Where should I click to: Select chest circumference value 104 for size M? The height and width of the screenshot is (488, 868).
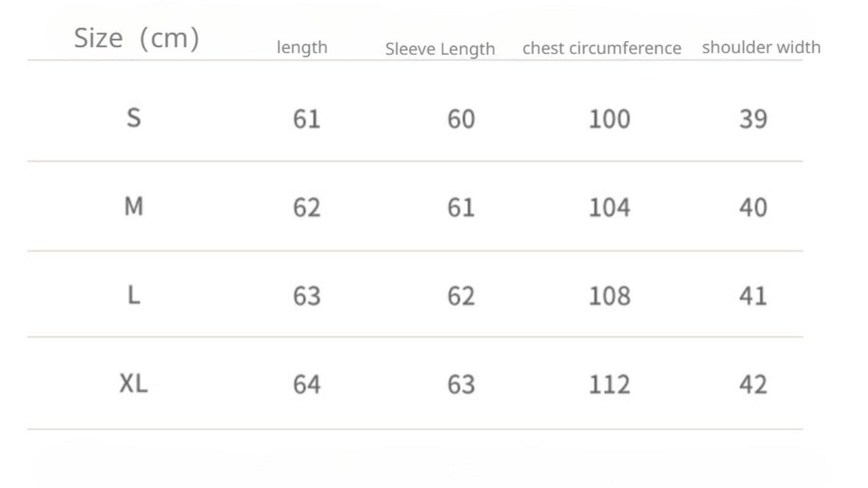point(609,208)
